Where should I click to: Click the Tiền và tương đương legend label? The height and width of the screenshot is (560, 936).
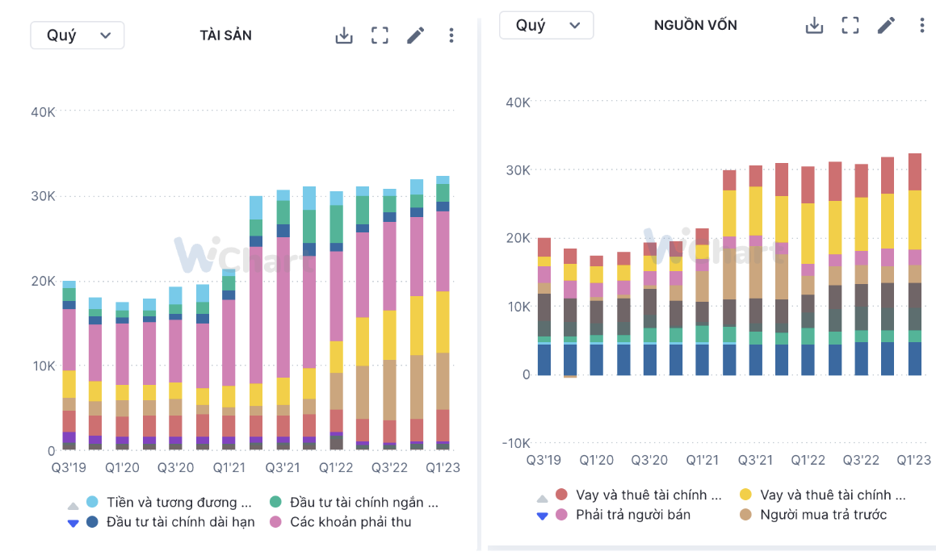click(x=173, y=502)
